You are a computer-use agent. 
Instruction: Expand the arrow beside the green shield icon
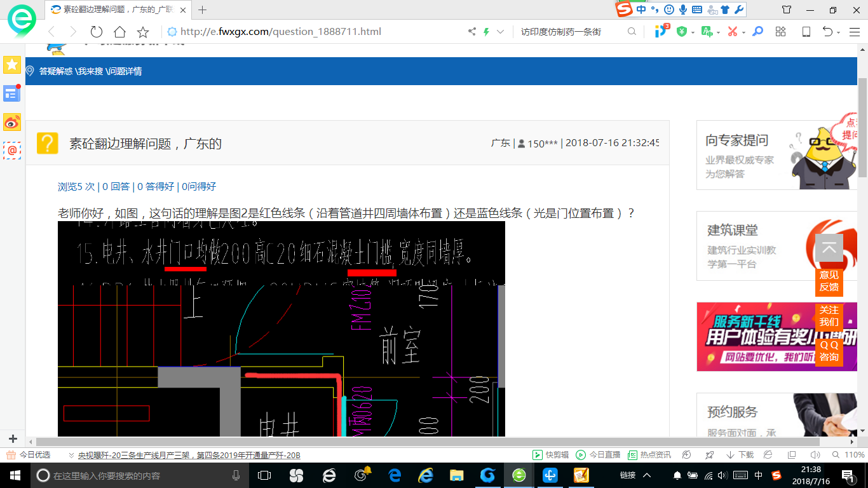tap(693, 32)
